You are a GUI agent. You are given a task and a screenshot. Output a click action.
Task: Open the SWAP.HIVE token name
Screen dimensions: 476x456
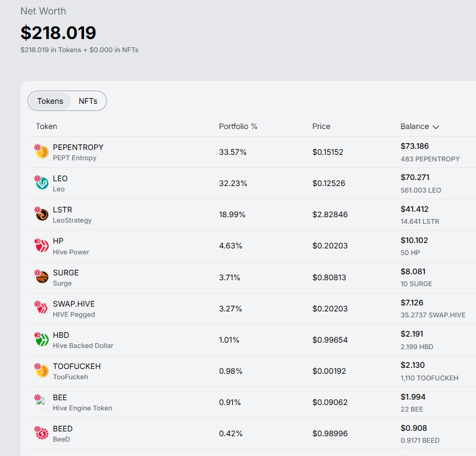(x=74, y=304)
